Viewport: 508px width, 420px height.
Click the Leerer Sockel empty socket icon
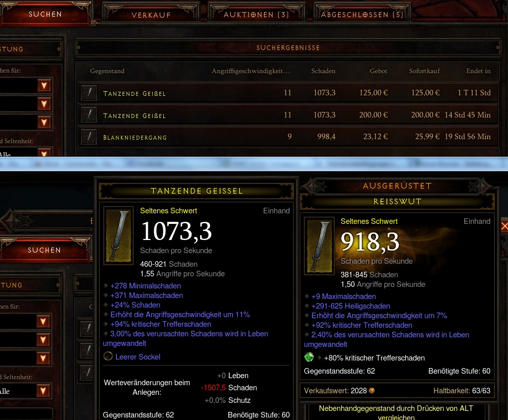pos(108,356)
